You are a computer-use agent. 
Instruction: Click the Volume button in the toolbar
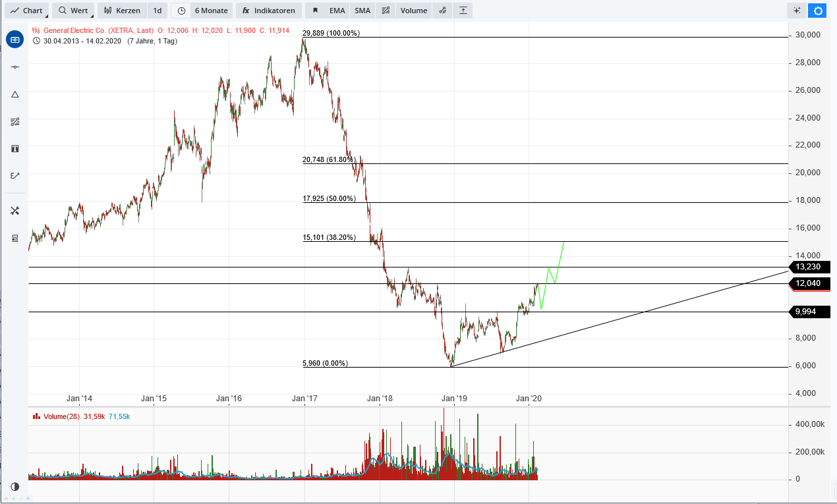click(x=413, y=10)
